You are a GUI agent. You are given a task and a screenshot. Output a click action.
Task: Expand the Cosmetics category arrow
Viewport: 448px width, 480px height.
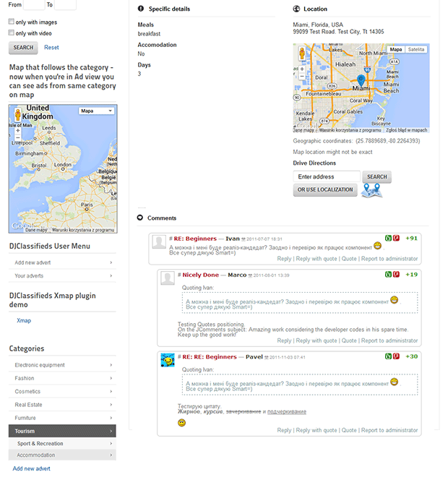click(x=111, y=391)
